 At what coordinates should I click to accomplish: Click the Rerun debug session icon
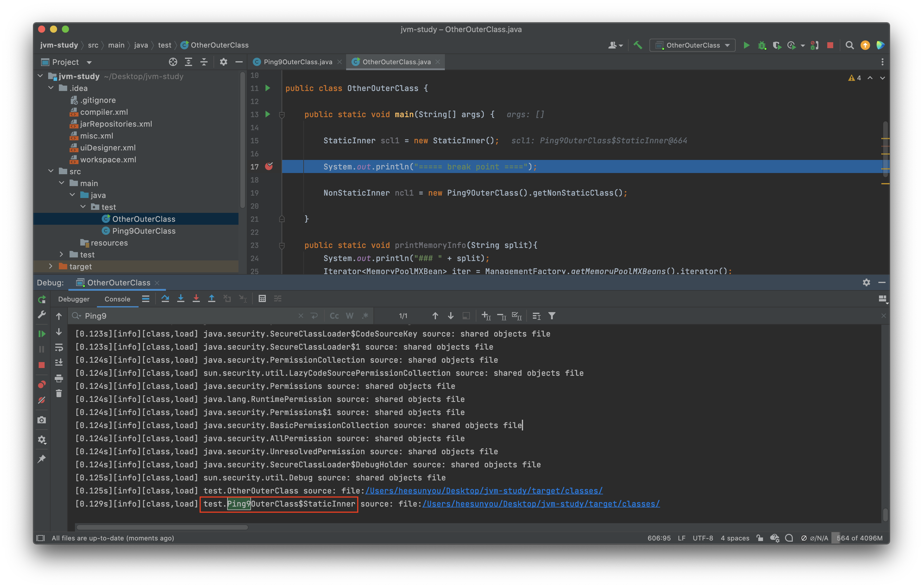coord(42,299)
